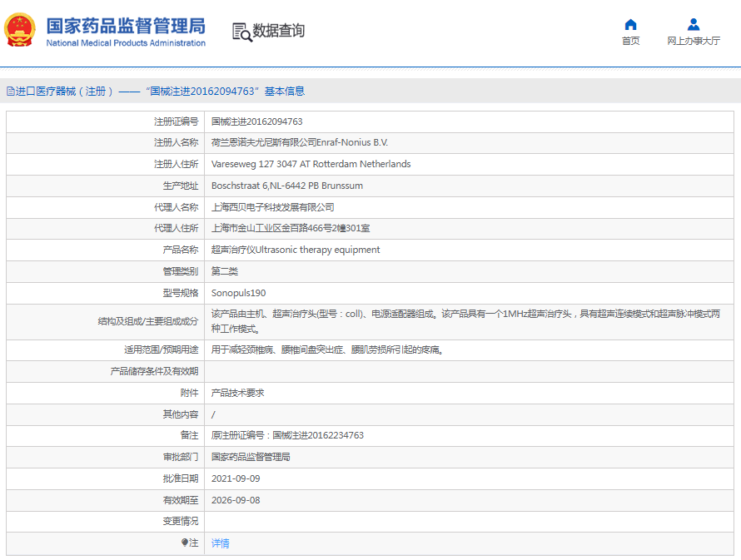Image resolution: width=741 pixels, height=560 pixels.
Task: Click the 型号规格 row label
Action: (x=181, y=293)
